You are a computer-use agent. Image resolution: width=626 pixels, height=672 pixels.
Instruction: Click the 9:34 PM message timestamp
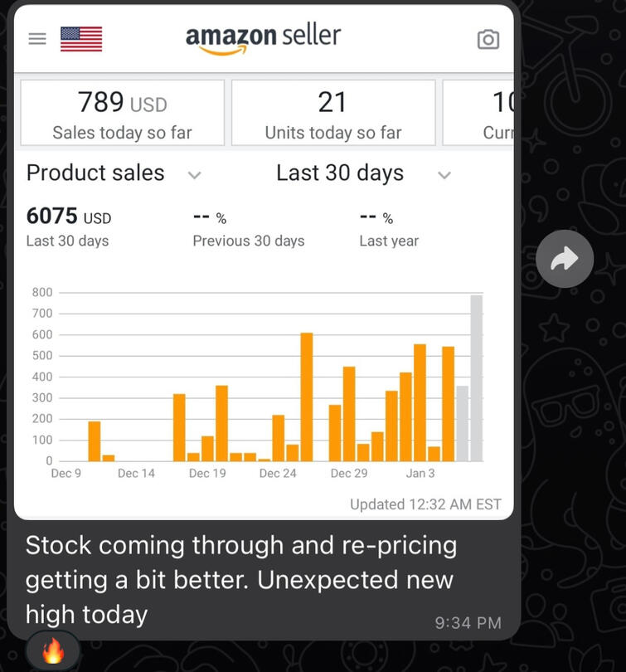click(468, 622)
